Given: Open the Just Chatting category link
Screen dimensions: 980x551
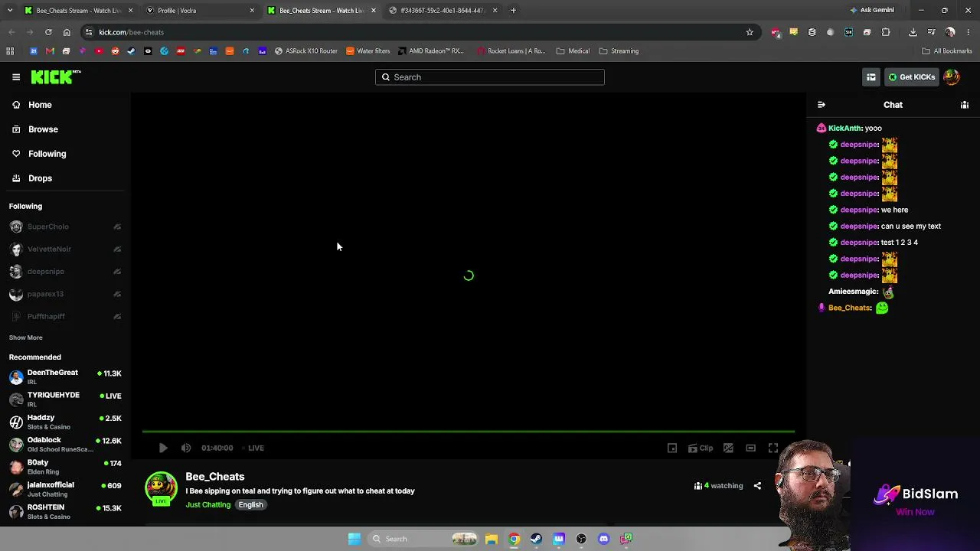Looking at the screenshot, I should click(x=207, y=505).
